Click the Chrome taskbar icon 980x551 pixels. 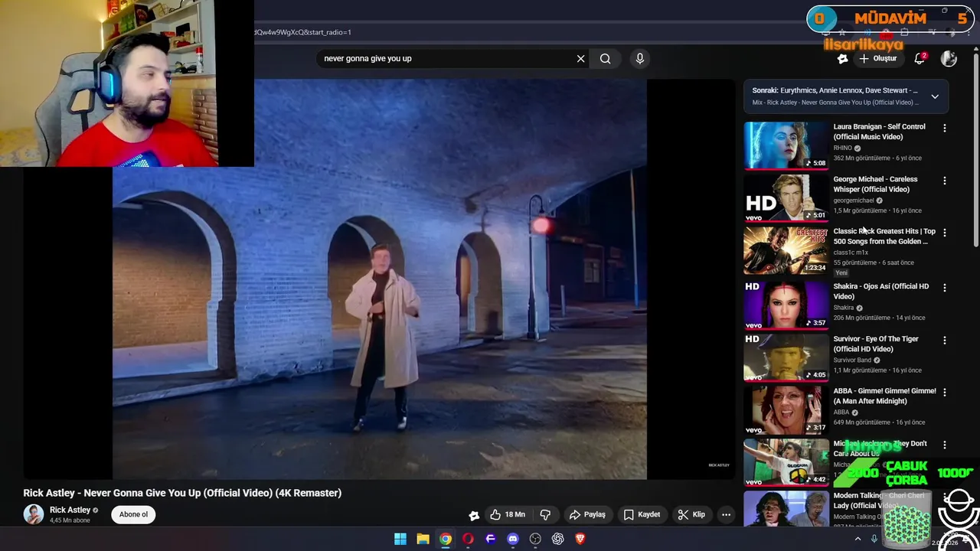tap(446, 539)
